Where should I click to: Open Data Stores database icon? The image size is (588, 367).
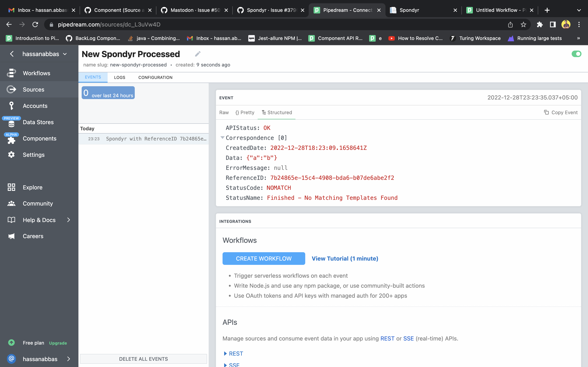tap(11, 124)
